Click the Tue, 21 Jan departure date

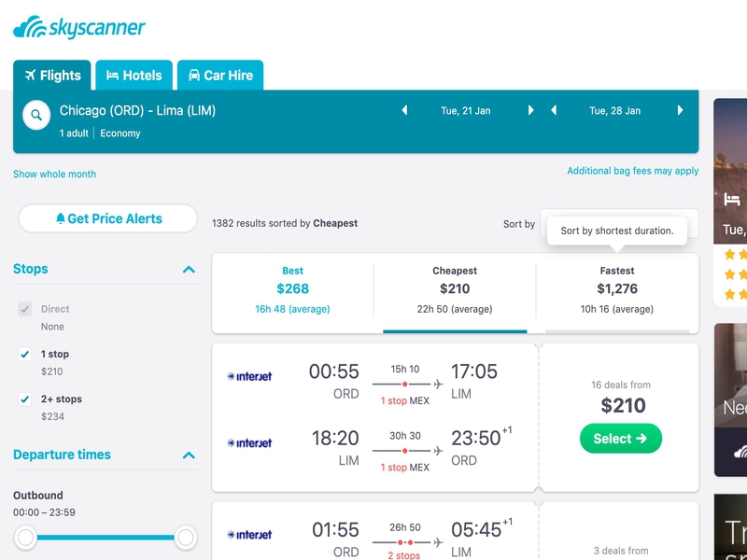[465, 111]
